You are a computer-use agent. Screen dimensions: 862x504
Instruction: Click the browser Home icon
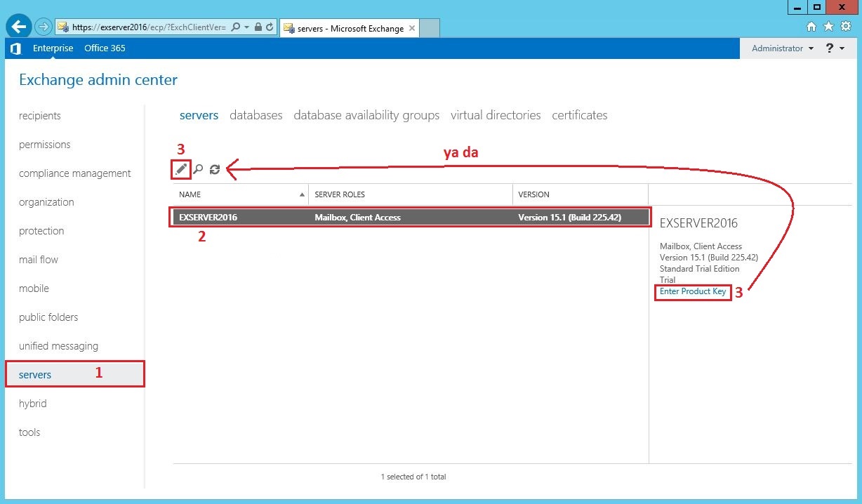coord(811,27)
